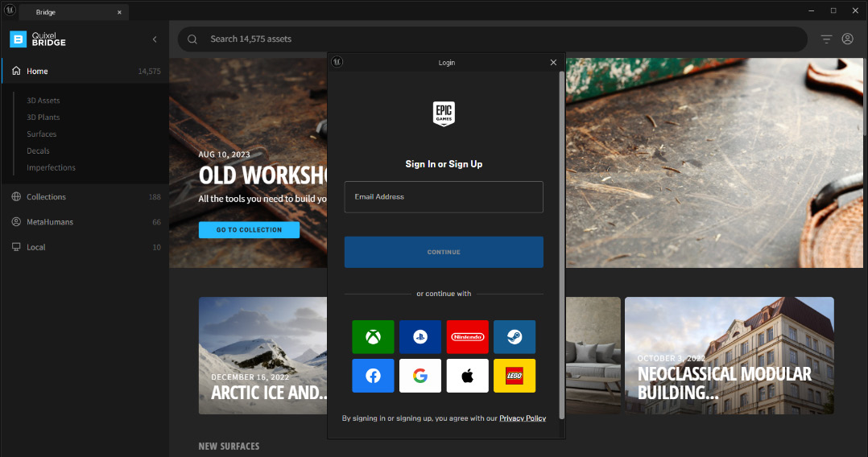Open 3D Assets category

[x=43, y=100]
